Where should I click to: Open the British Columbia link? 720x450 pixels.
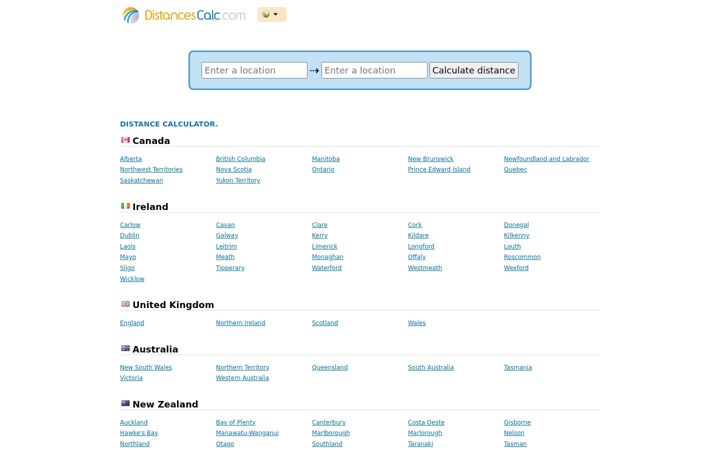(240, 159)
